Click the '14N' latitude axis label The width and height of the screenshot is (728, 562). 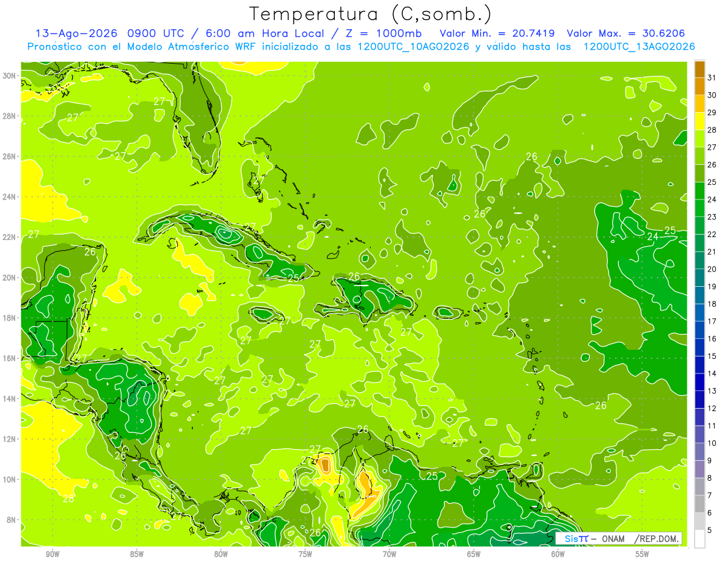10,399
